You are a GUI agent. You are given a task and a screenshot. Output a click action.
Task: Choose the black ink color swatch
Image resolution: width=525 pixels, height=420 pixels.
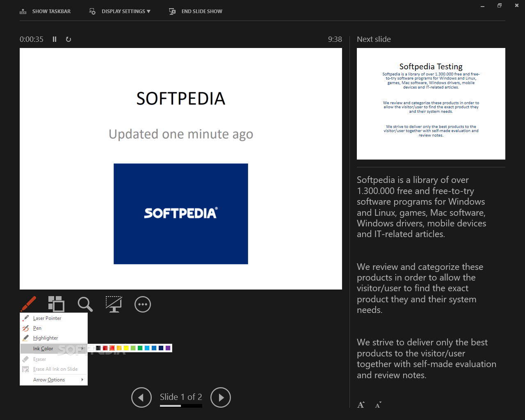coord(98,348)
